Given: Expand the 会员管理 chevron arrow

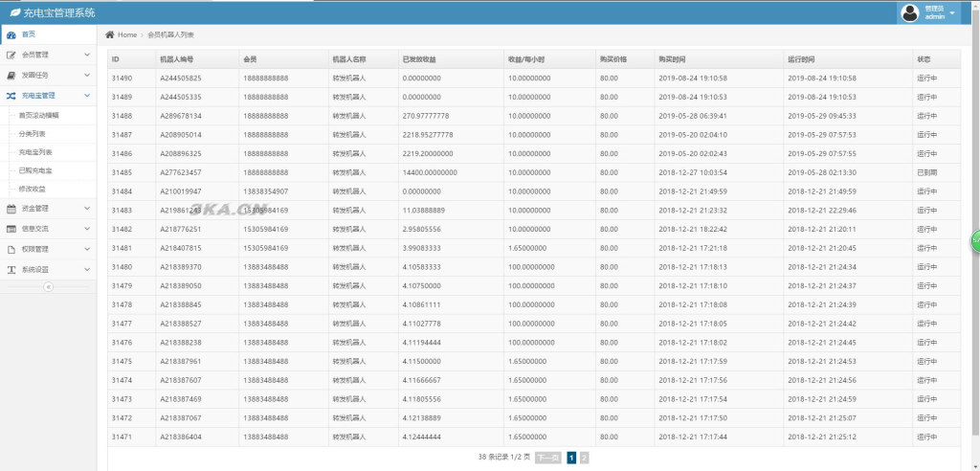Looking at the screenshot, I should pos(87,55).
